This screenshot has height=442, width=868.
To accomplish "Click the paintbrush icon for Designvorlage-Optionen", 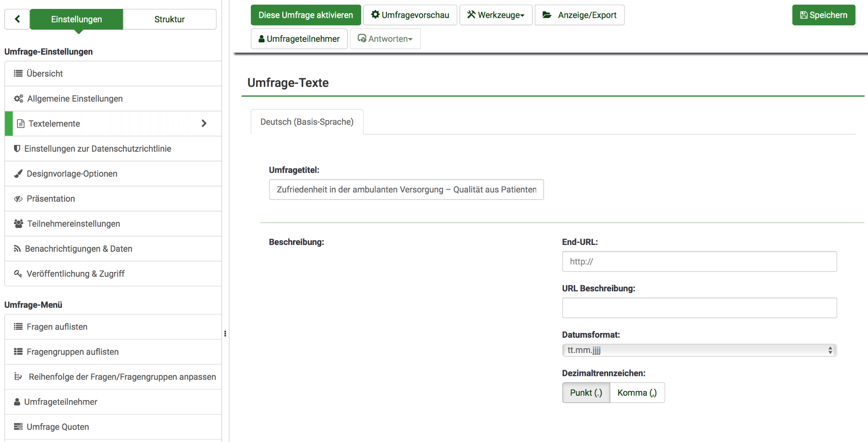I will pos(18,174).
